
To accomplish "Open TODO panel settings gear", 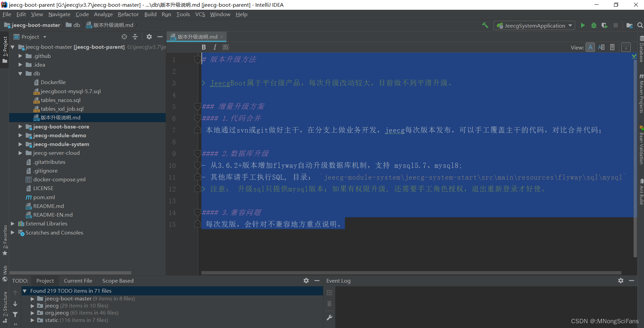I will [x=306, y=281].
